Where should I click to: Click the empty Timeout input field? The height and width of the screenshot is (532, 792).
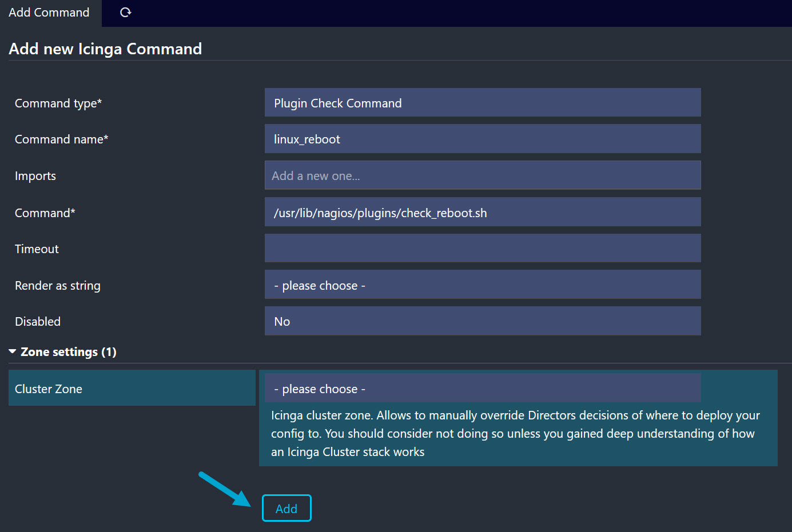(x=482, y=249)
